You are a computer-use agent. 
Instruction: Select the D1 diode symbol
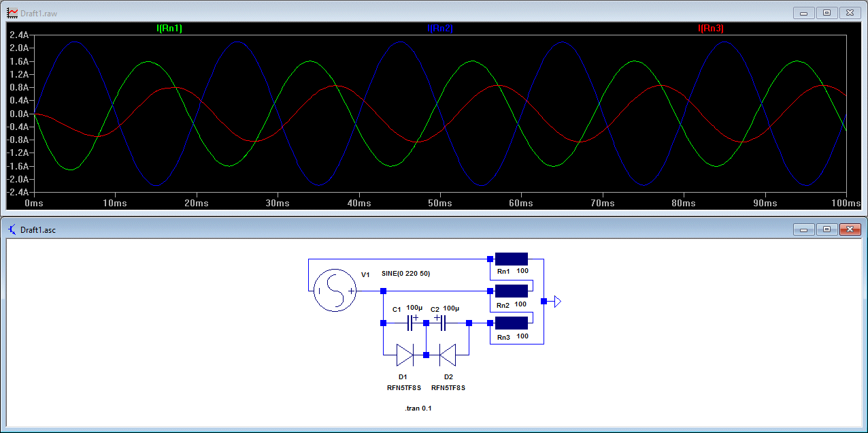pyautogui.click(x=405, y=355)
